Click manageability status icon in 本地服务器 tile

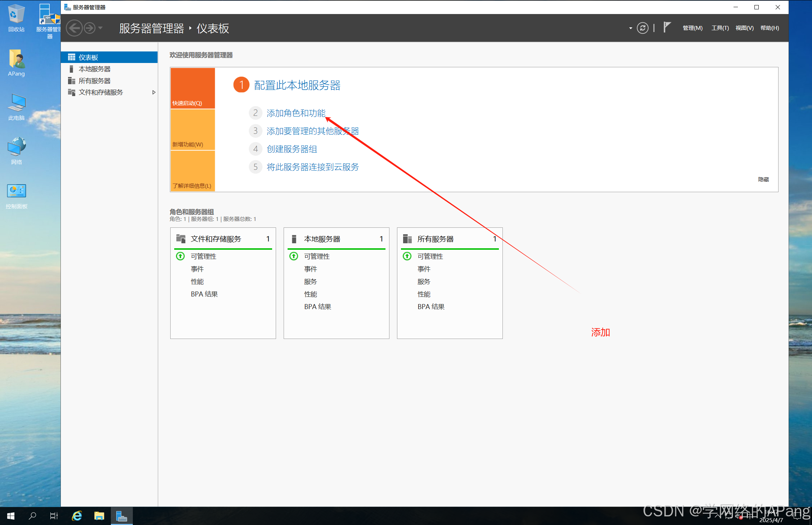coord(294,256)
